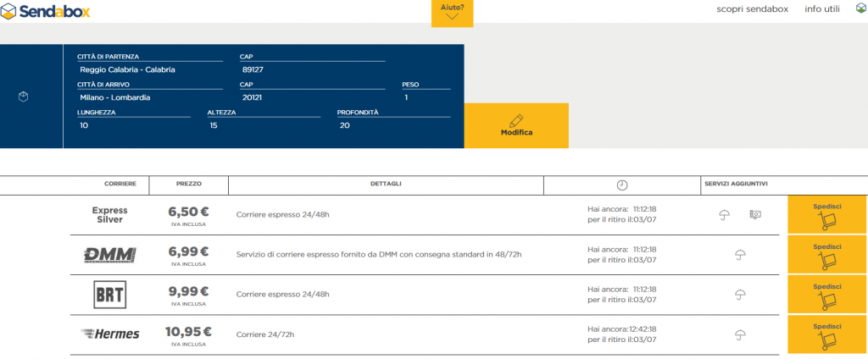
Task: Expand the Aiuto? help dropdown
Action: coord(452,13)
